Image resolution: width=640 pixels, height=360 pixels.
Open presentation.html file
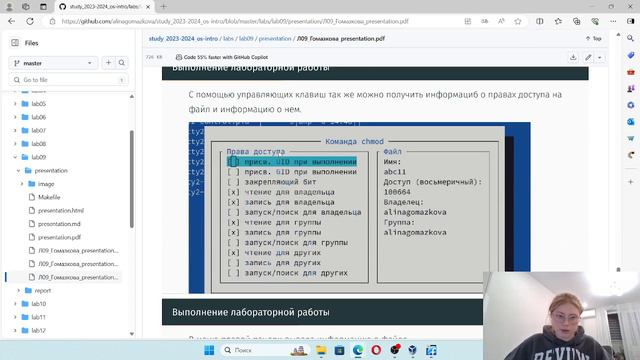pos(61,211)
